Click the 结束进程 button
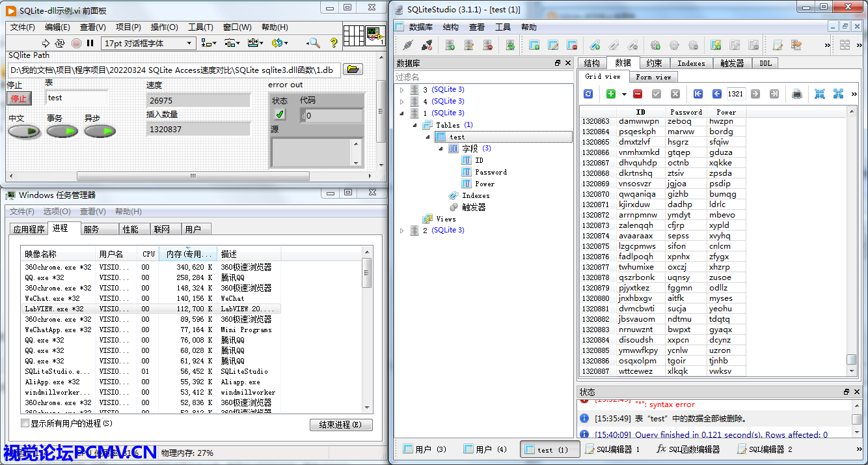The width and height of the screenshot is (868, 465). click(x=340, y=425)
